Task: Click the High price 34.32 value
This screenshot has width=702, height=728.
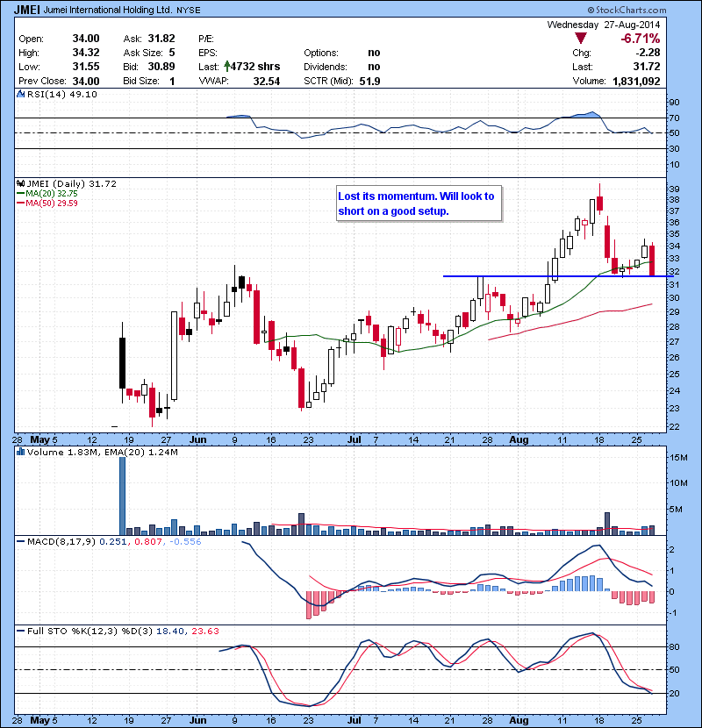Action: coord(86,53)
